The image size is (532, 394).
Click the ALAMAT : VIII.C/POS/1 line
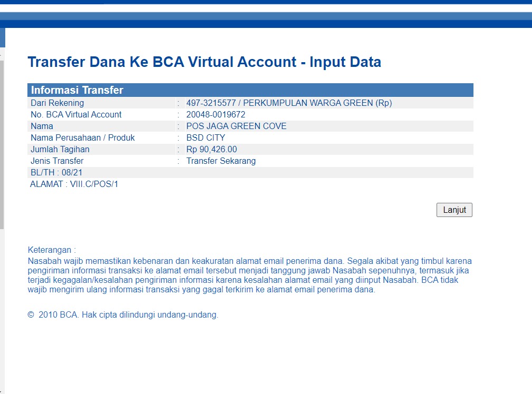tap(74, 184)
